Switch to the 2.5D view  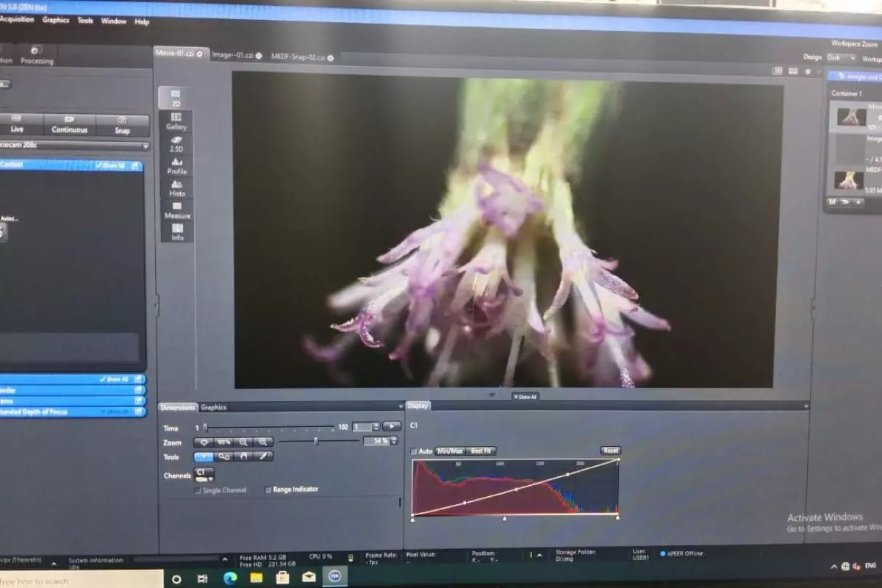[x=176, y=143]
